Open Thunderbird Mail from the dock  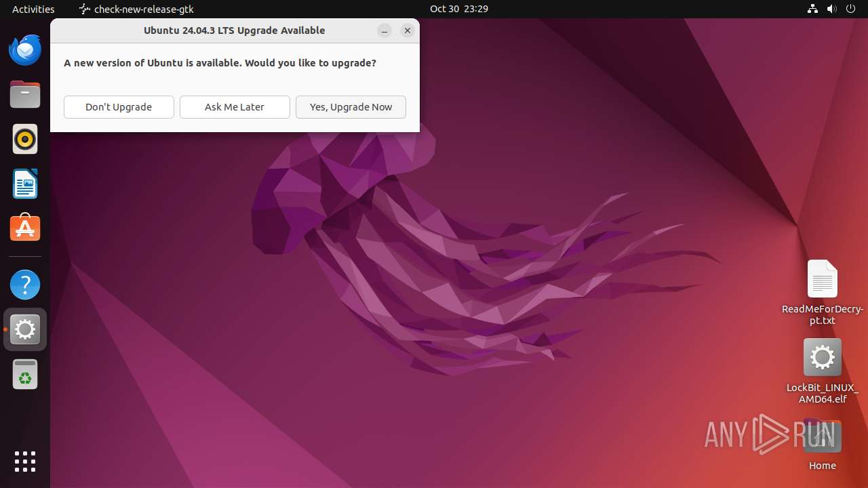(25, 49)
